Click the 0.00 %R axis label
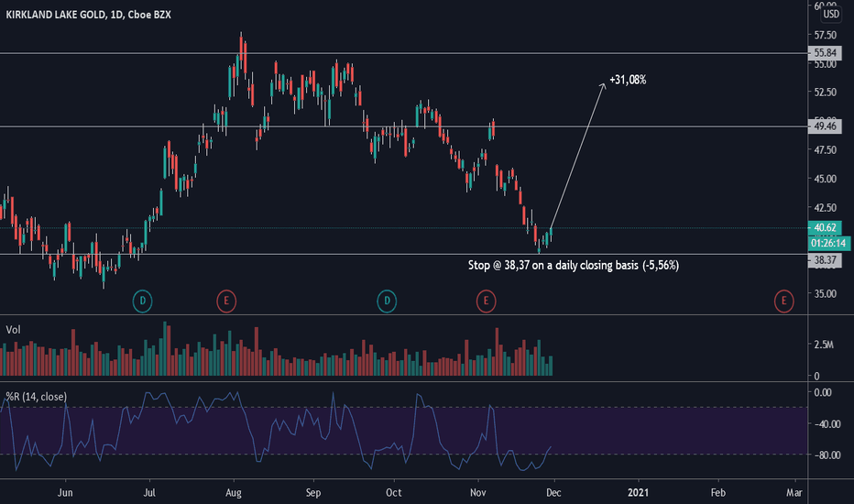Viewport: 854px width, 504px height. (823, 392)
